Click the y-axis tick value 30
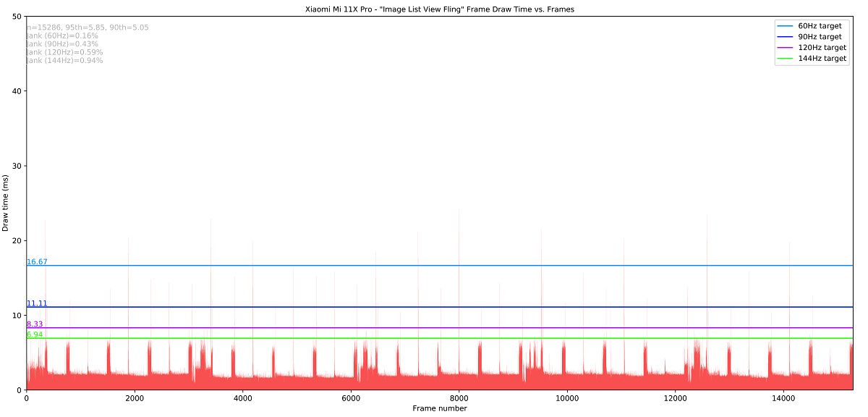This screenshot has height=417, width=868. tap(17, 166)
